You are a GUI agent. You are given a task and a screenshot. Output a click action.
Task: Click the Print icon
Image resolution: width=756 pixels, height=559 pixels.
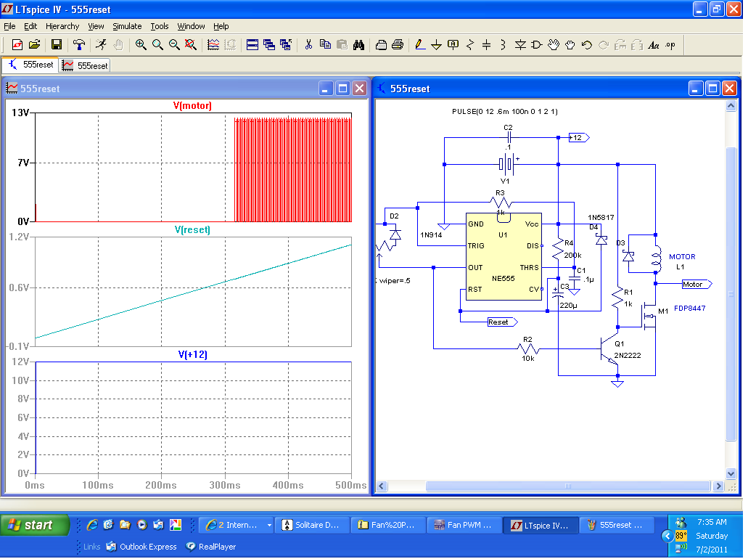pos(398,45)
